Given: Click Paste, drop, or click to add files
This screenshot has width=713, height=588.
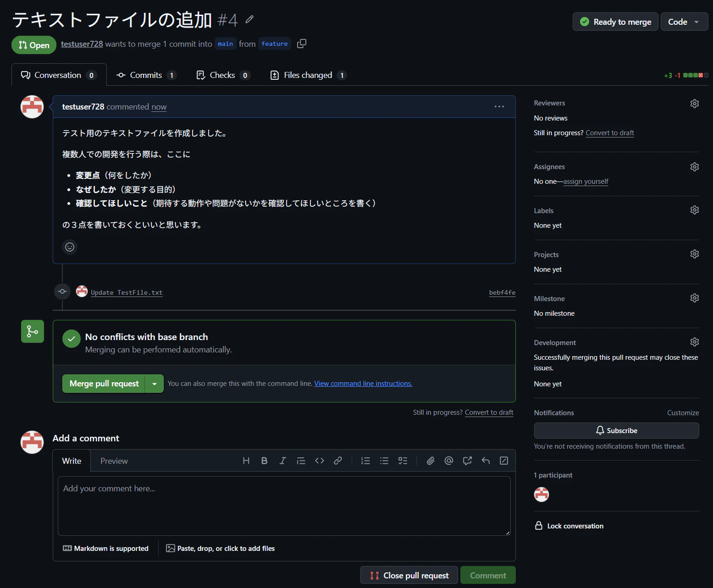Looking at the screenshot, I should [221, 548].
